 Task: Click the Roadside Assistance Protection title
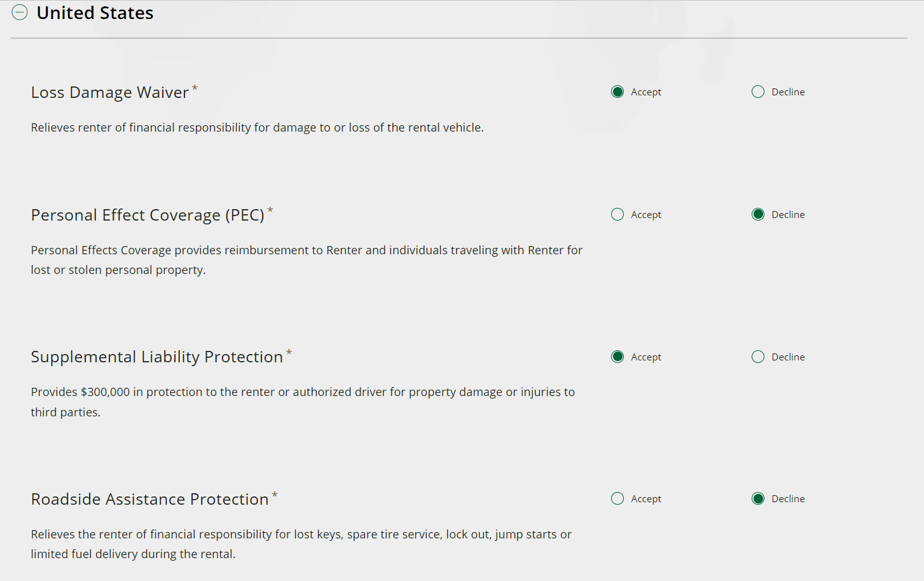pos(149,500)
